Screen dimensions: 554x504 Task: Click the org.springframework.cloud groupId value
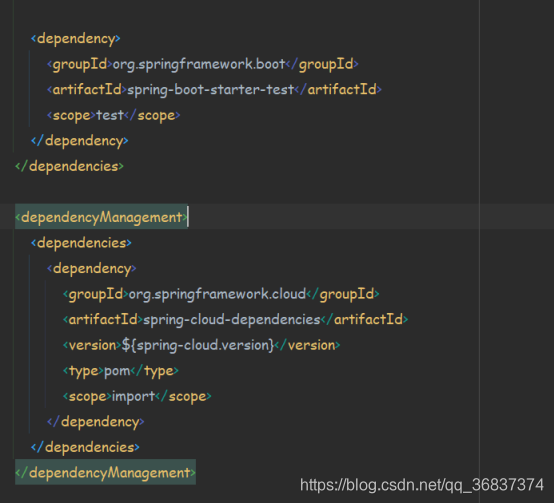[x=217, y=294]
